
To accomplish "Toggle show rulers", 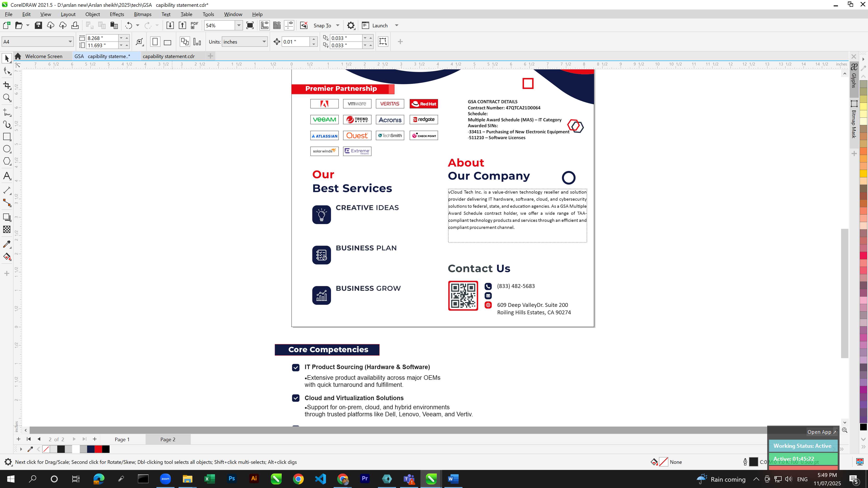I will coord(264,25).
